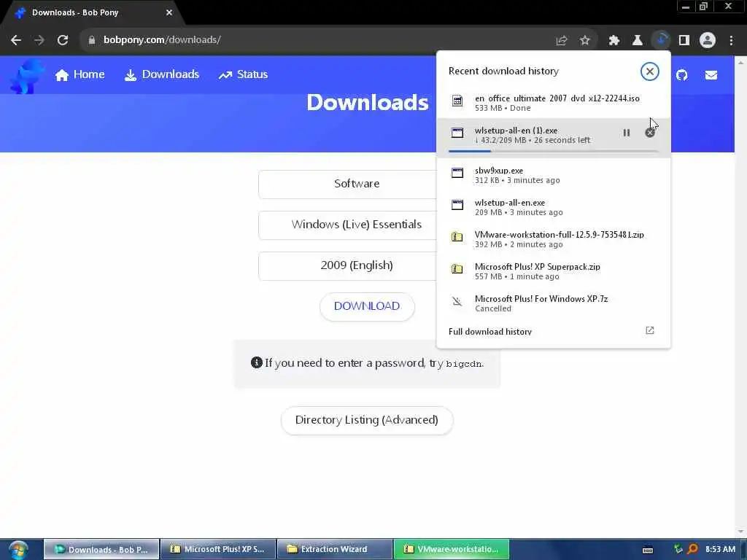Cancel the wlsetup-all-en (1).exe download
This screenshot has height=560, width=747.
click(x=650, y=133)
